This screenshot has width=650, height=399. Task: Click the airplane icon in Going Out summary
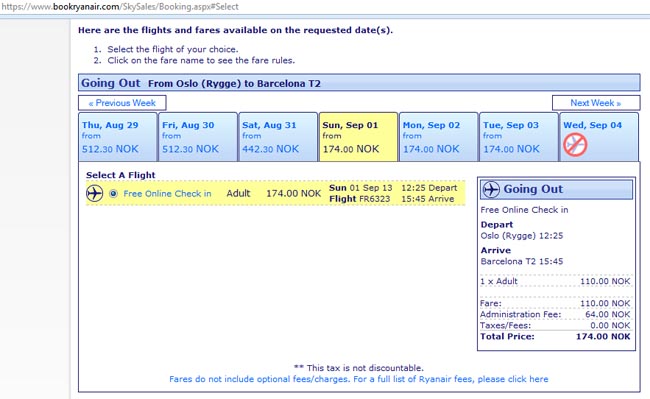[491, 189]
